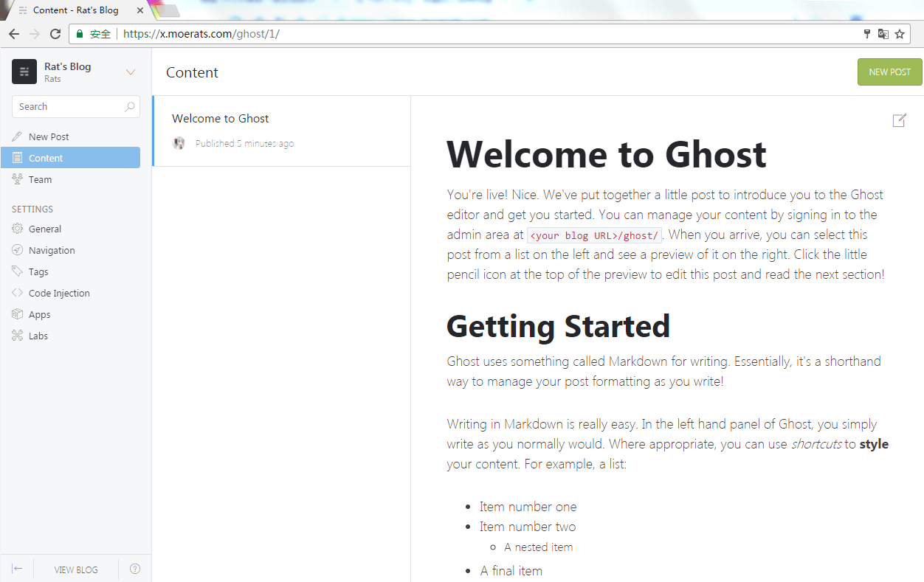924x582 pixels.
Task: Open help via the question mark icon
Action: pyautogui.click(x=135, y=569)
